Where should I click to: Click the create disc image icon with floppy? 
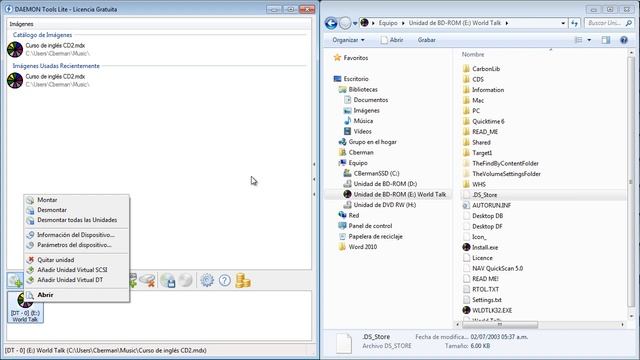pos(168,280)
